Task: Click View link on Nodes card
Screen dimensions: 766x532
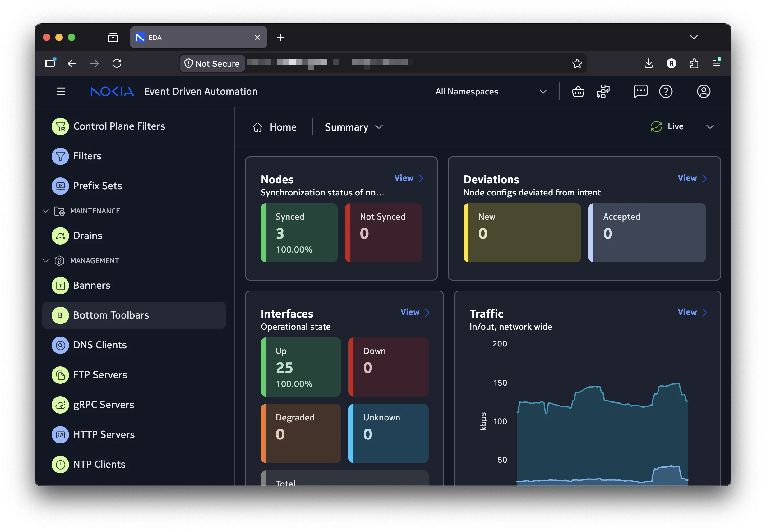Action: tap(408, 178)
